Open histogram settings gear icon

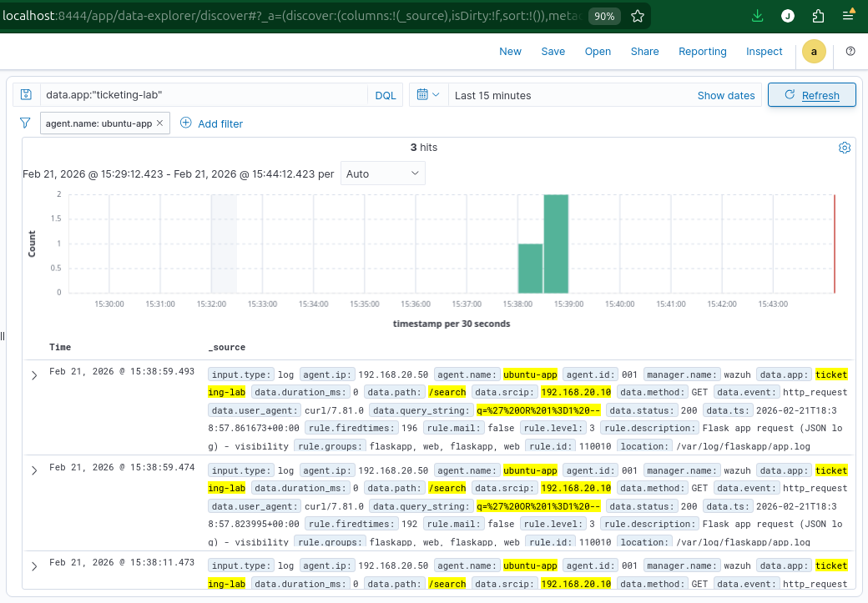click(844, 148)
